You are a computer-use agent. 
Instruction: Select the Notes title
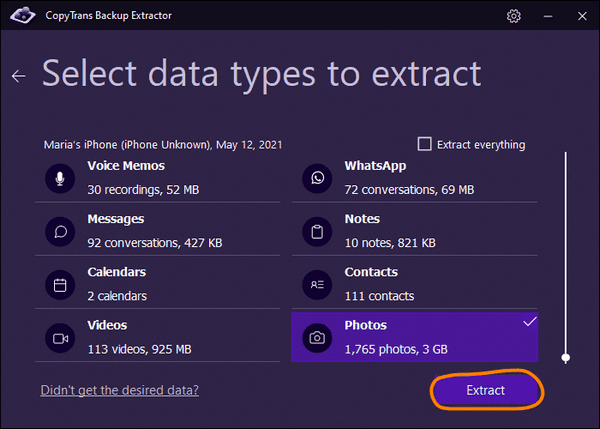click(x=362, y=219)
